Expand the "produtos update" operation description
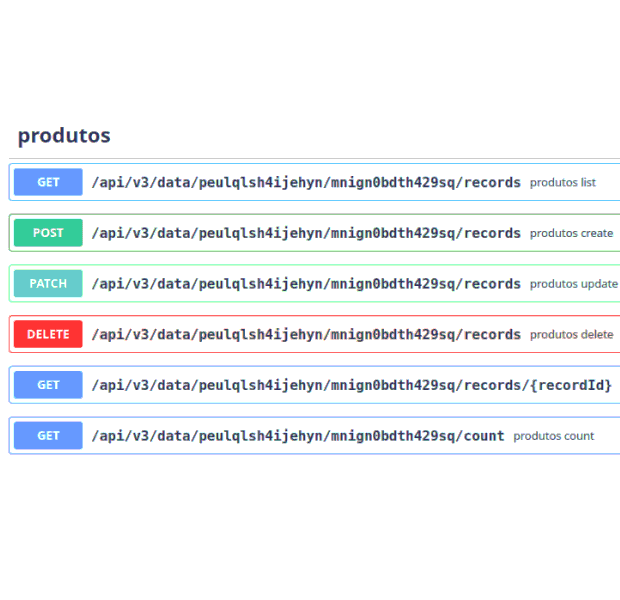Screen dimensions: 620x600 pos(573,284)
